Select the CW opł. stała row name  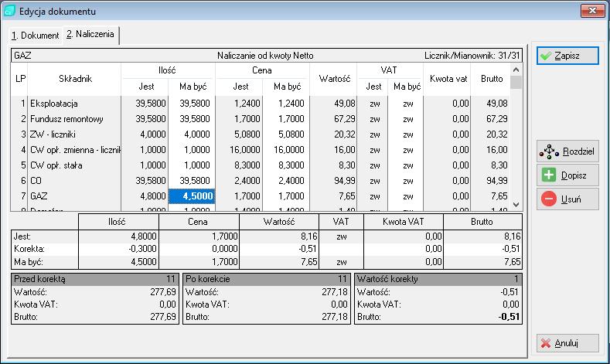[56, 165]
